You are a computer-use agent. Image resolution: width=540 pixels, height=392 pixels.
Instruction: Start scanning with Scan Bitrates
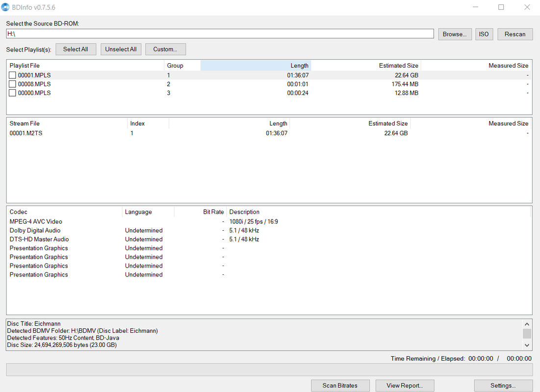point(340,386)
